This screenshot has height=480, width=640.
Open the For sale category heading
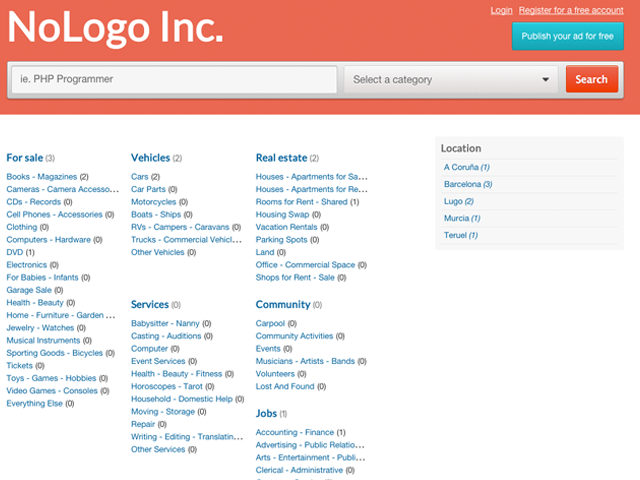pos(24,158)
